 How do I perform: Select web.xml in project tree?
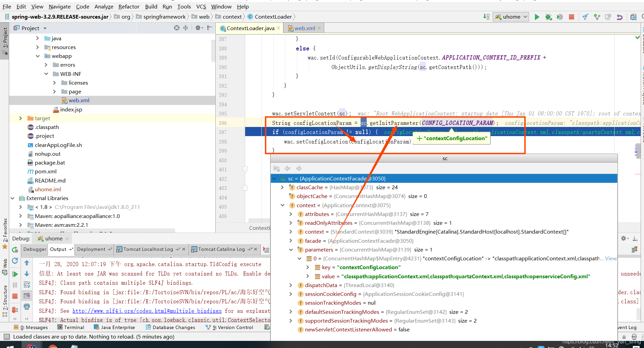[79, 100]
